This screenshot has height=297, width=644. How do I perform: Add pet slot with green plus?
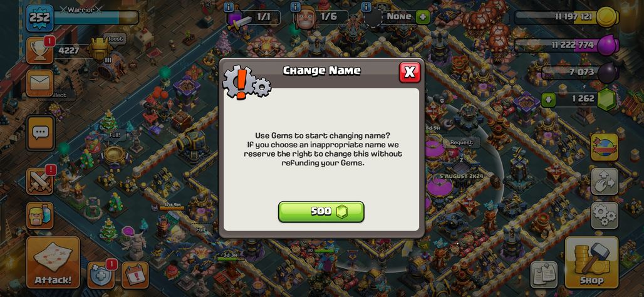coord(423,18)
